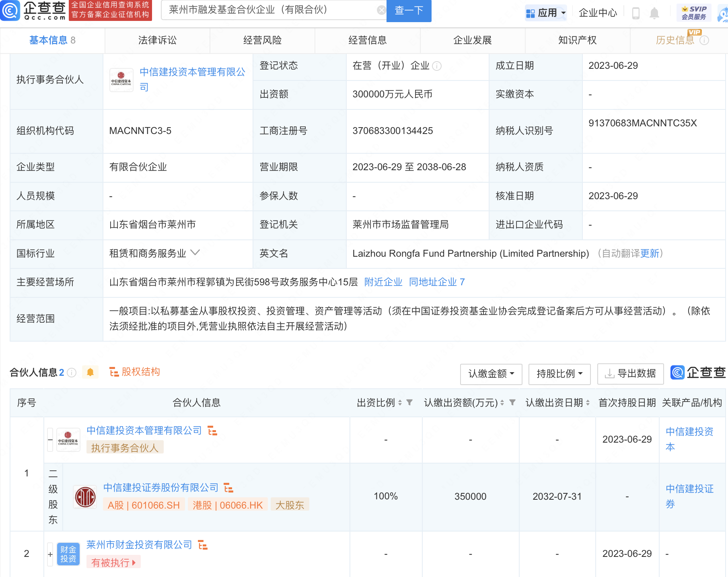The height and width of the screenshot is (577, 728).
Task: Switch to 企业发展 tab
Action: (x=473, y=40)
